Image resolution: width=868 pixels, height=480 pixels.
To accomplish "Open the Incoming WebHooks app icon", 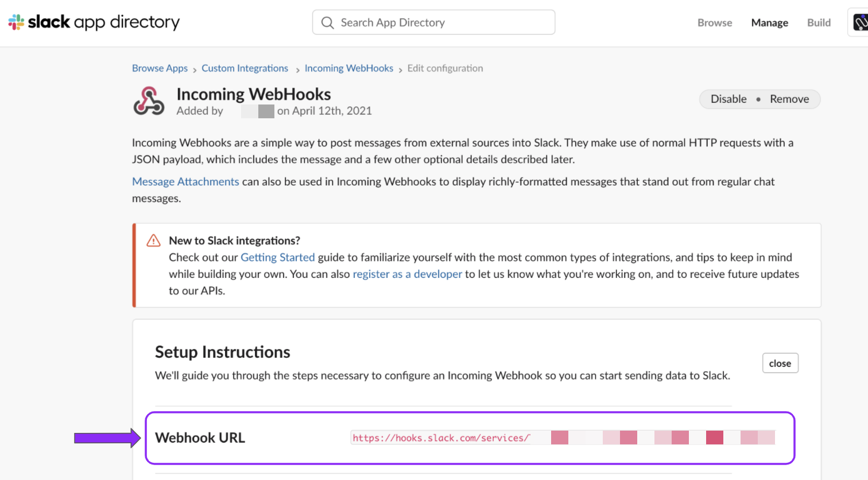I will (149, 101).
